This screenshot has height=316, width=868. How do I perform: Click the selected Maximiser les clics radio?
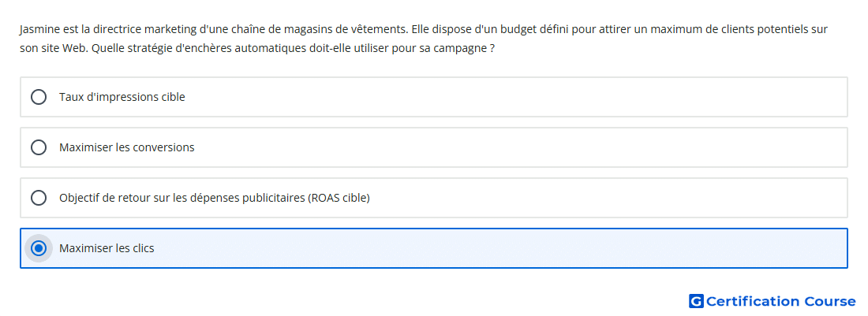click(39, 248)
